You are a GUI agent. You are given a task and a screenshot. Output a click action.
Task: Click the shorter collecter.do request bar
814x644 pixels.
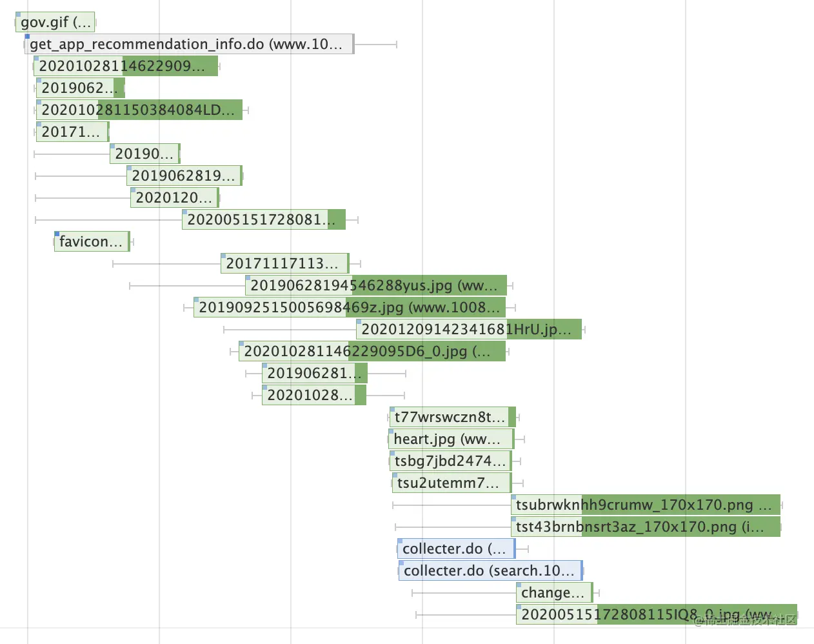(x=457, y=548)
